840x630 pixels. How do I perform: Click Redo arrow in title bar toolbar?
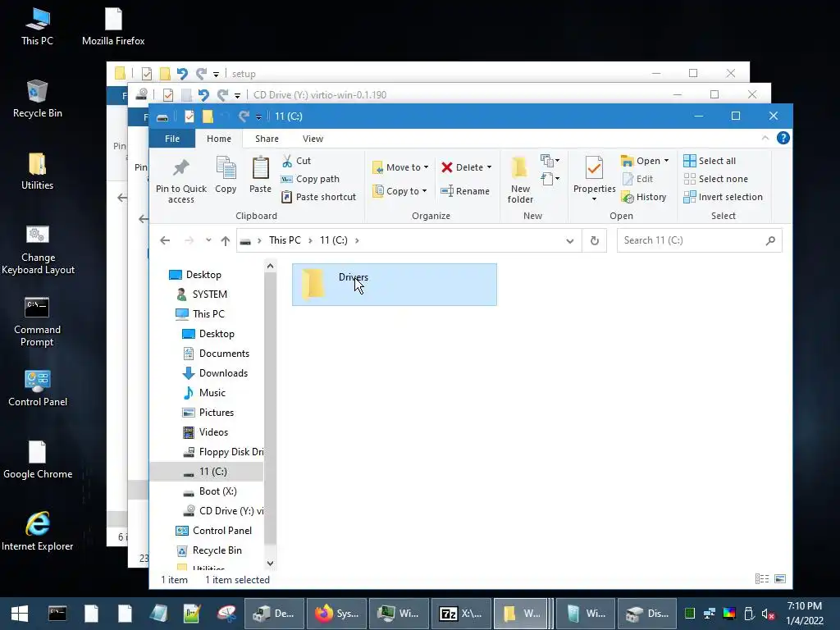point(244,116)
